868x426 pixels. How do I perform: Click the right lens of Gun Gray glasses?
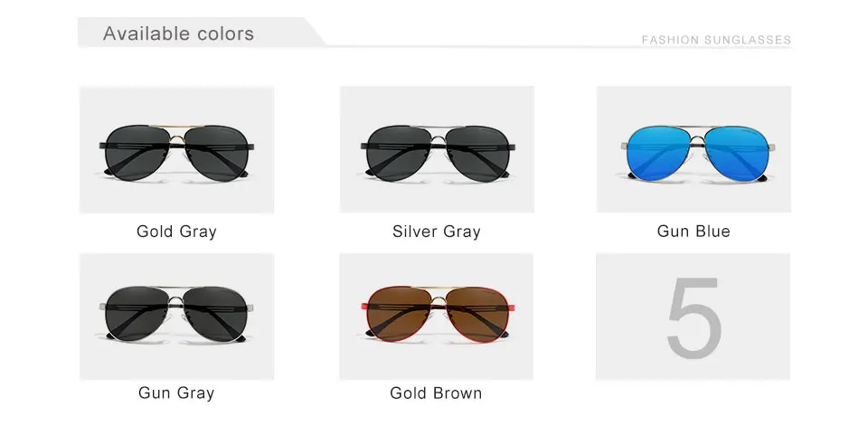(215, 314)
